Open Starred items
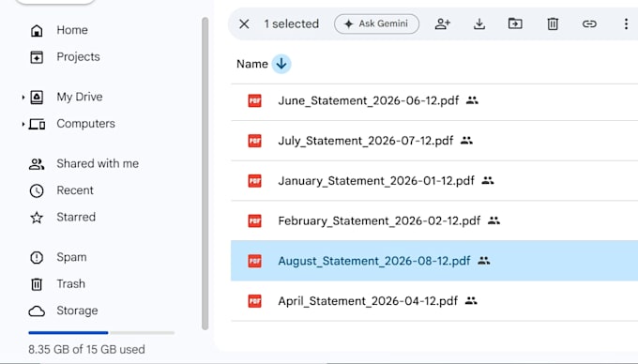The width and height of the screenshot is (638, 364). point(76,217)
